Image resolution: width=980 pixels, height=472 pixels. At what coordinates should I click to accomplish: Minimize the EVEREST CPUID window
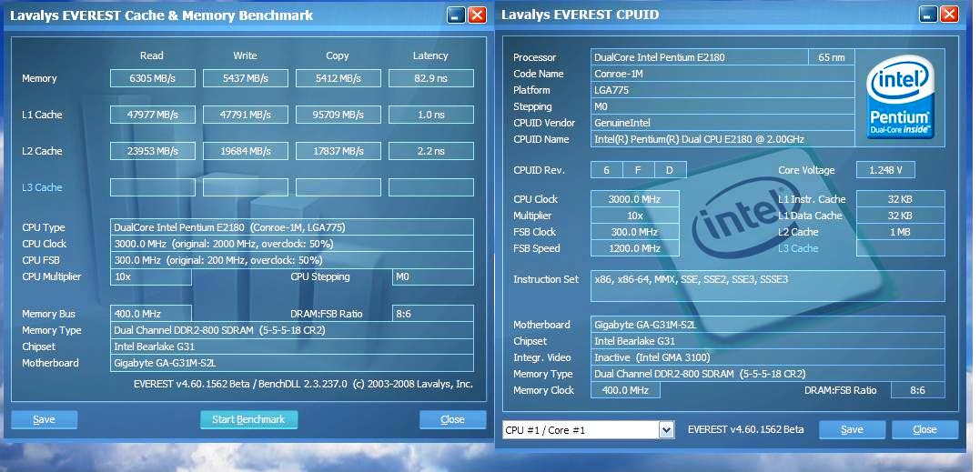pyautogui.click(x=929, y=15)
